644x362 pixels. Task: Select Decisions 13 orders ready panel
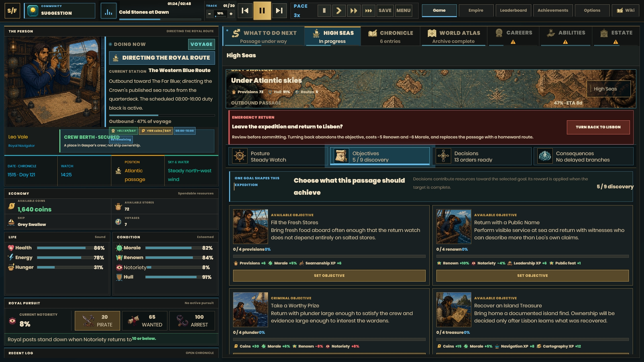[x=482, y=156]
